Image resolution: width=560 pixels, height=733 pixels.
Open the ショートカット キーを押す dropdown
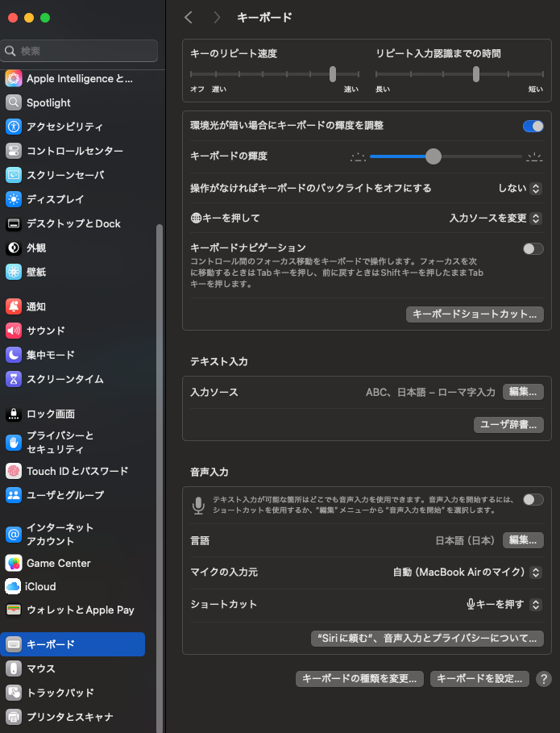pos(504,605)
